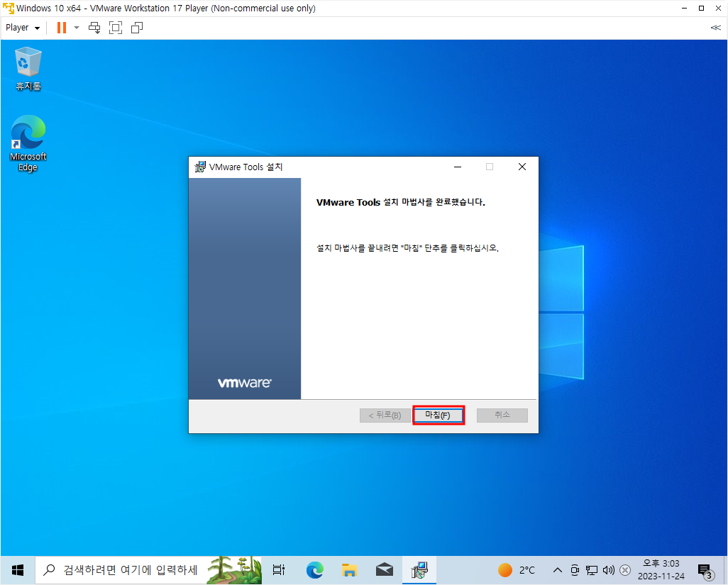This screenshot has height=585, width=728.
Task: Click the VMware Player window title icon
Action: [9, 9]
